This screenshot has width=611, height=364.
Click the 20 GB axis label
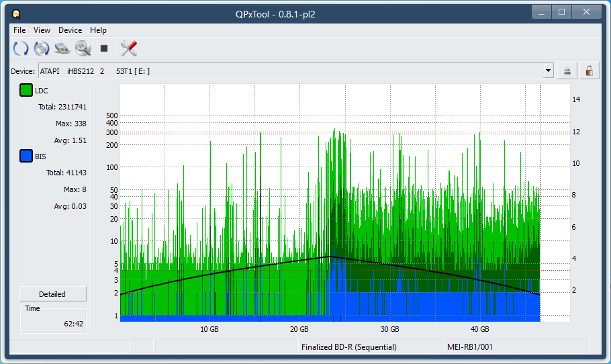click(299, 329)
